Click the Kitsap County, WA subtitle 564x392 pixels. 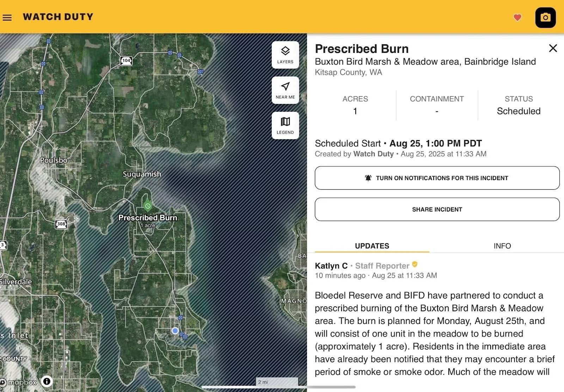coord(348,72)
